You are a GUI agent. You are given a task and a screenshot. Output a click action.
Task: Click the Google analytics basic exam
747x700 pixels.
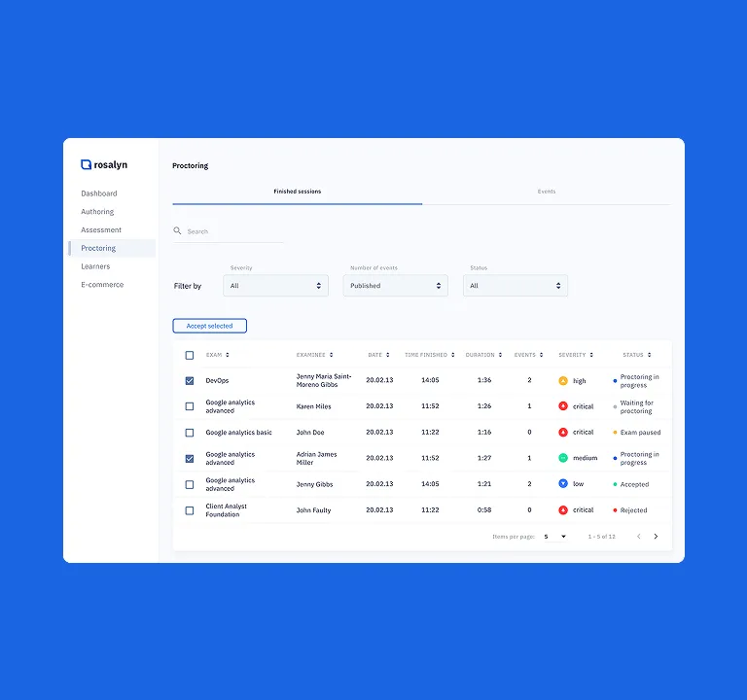238,433
